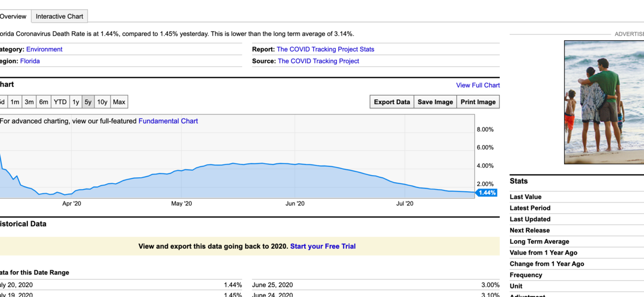Follow the Environment category link
644x297 pixels.
tap(44, 49)
